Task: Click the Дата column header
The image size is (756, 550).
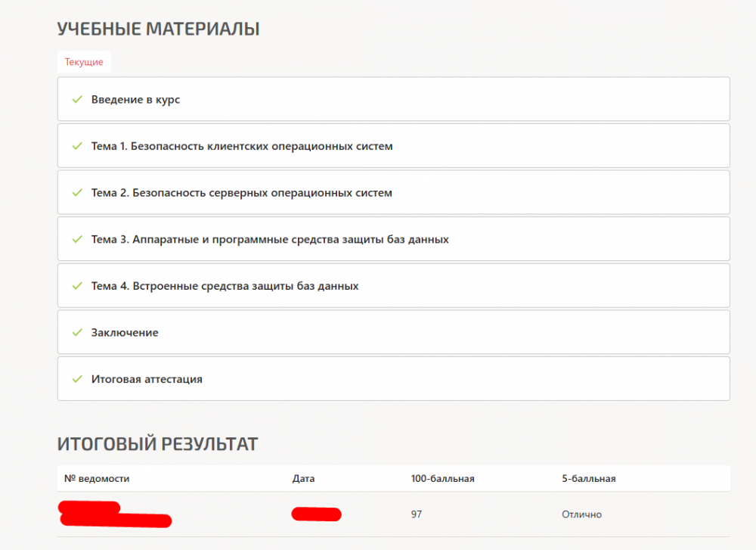Action: coord(304,478)
